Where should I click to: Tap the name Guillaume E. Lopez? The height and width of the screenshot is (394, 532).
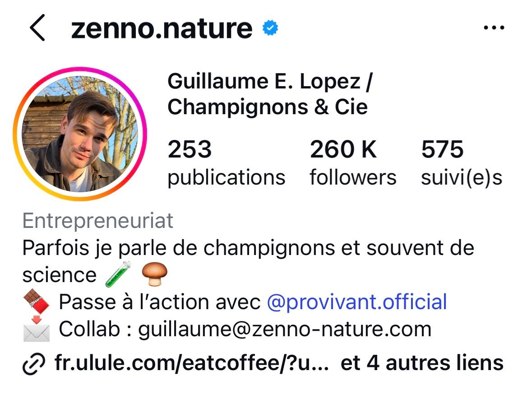(264, 81)
